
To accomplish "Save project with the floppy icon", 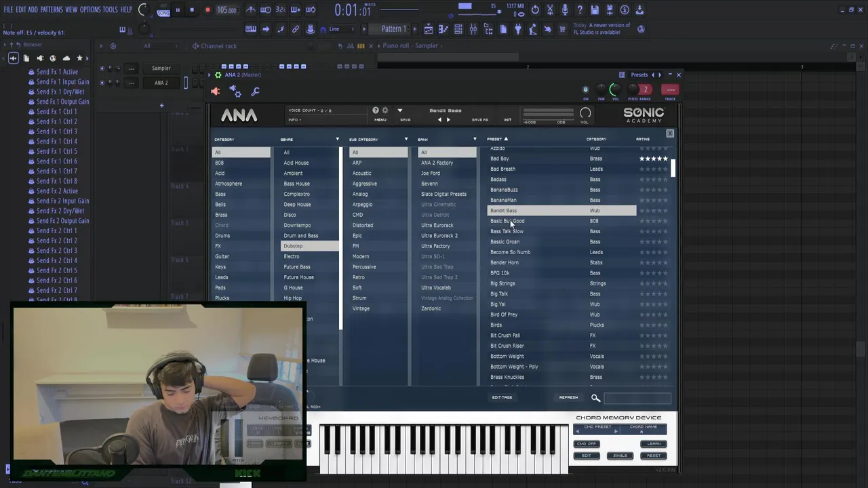I will (595, 10).
